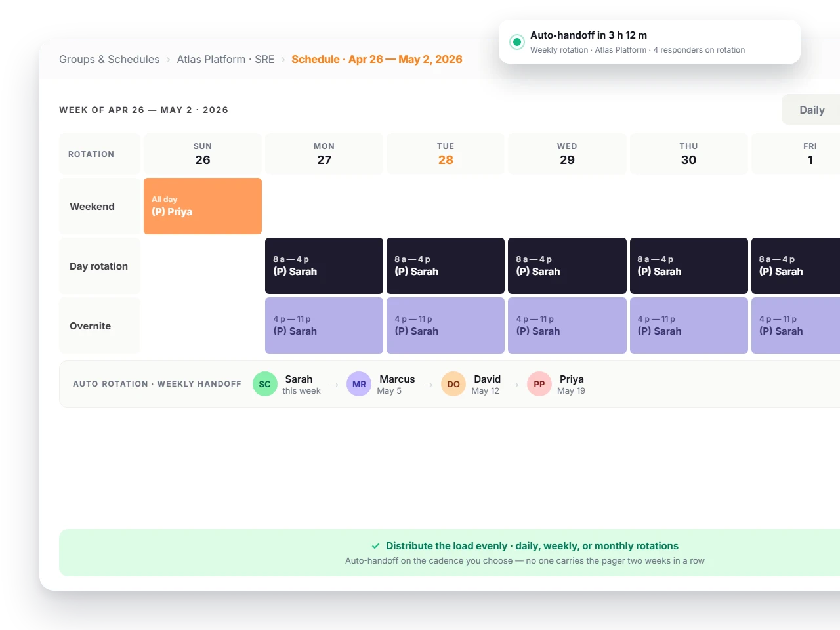Select the WED 29 column header
840x630 pixels.
tap(567, 154)
